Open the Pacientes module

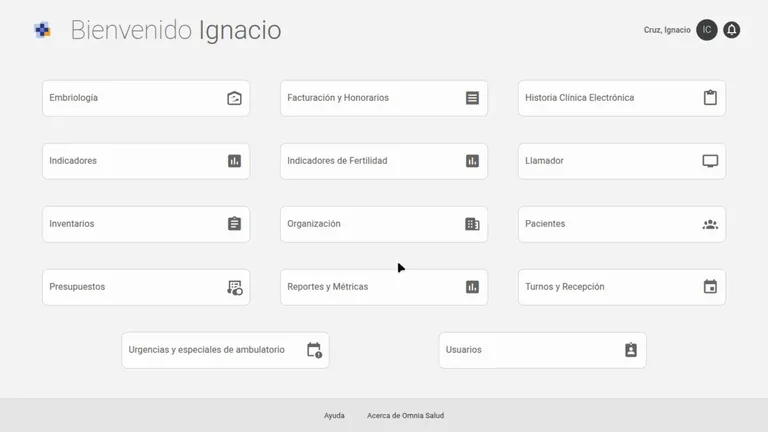[622, 224]
